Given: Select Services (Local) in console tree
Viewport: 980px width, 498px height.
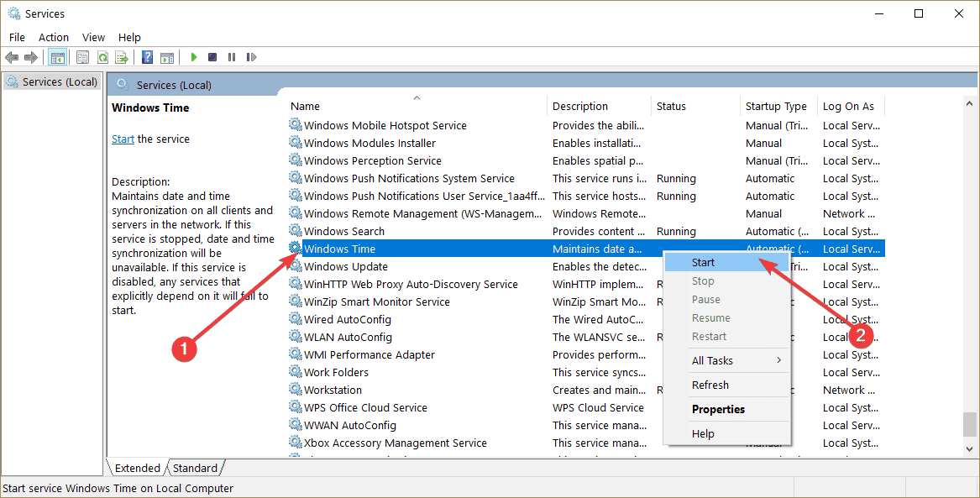Looking at the screenshot, I should (x=53, y=81).
